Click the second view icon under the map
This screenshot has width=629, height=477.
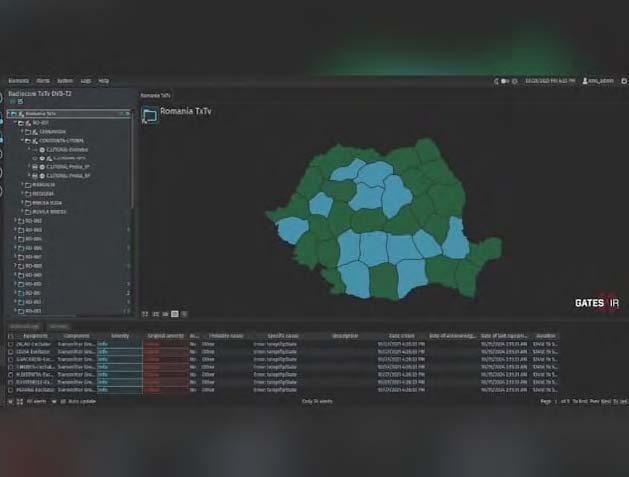156,314
